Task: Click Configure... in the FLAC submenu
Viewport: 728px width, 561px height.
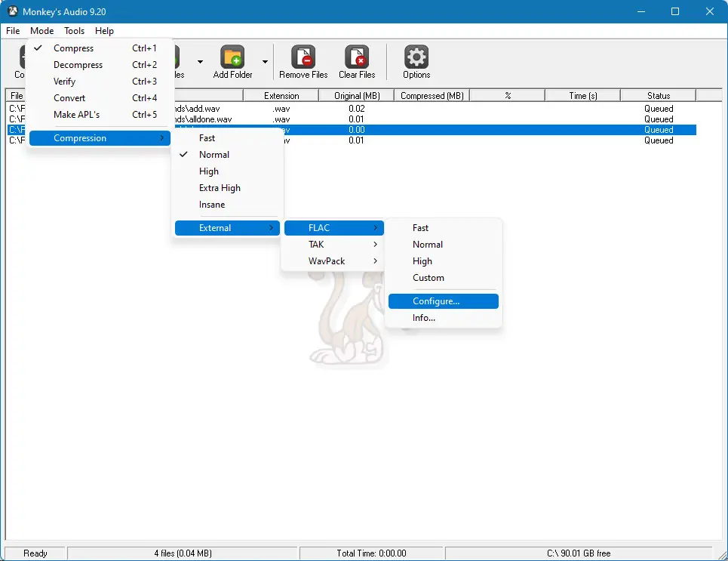Action: [444, 301]
